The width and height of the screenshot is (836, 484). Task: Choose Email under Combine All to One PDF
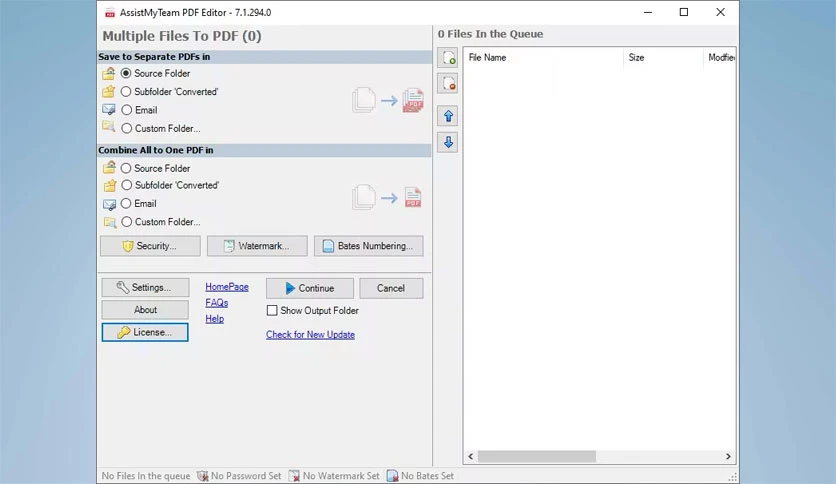(126, 203)
